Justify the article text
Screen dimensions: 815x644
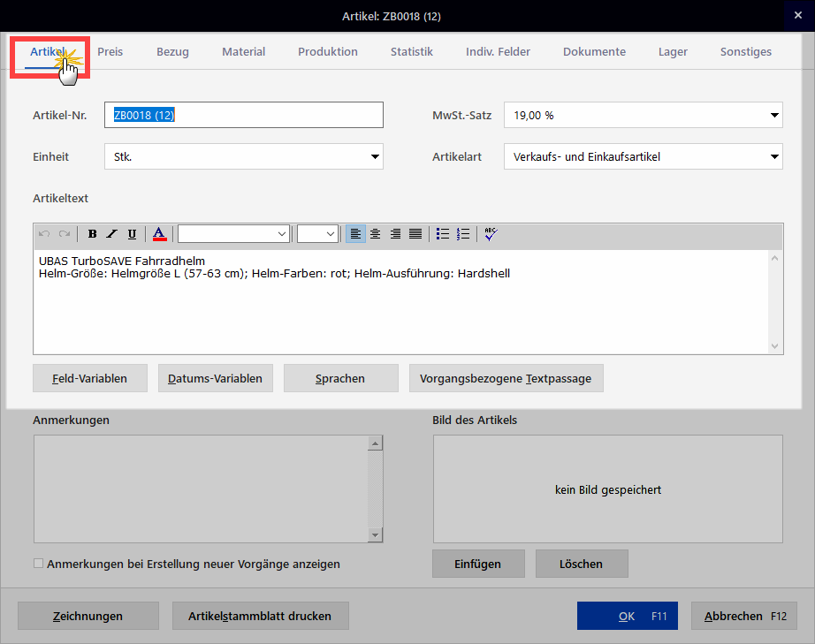pos(415,234)
